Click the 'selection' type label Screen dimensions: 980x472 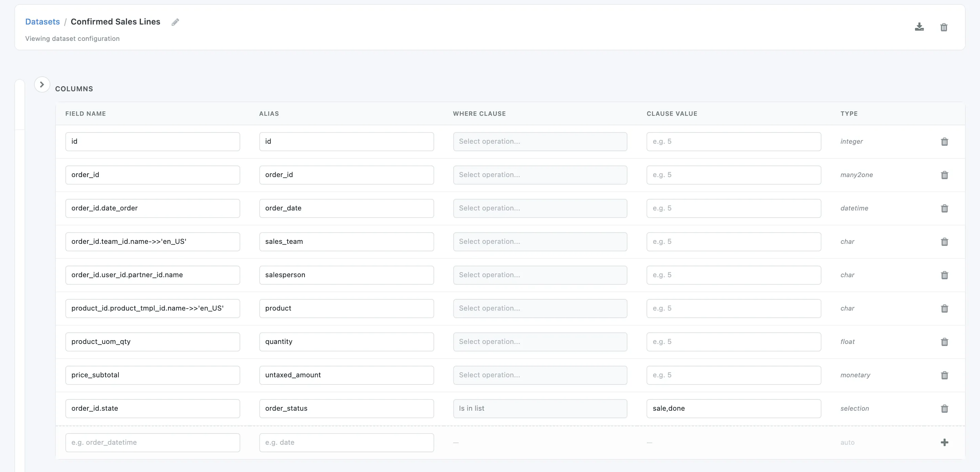pos(854,408)
